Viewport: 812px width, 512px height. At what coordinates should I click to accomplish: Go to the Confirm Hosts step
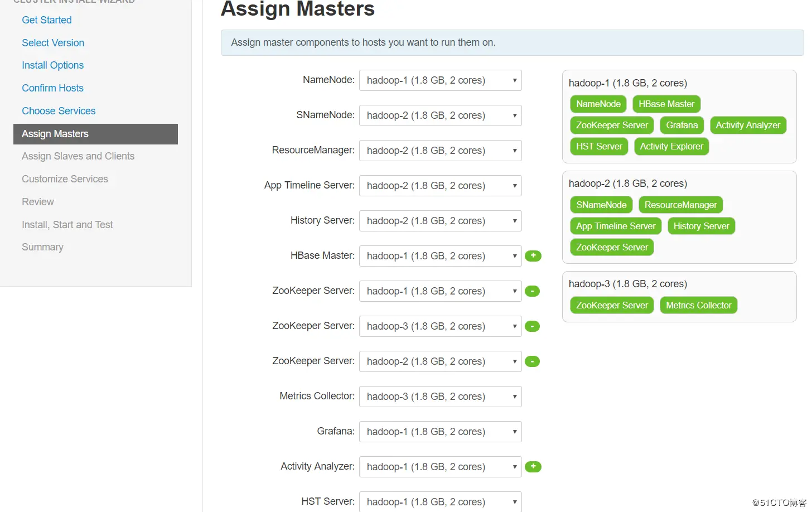(52, 88)
